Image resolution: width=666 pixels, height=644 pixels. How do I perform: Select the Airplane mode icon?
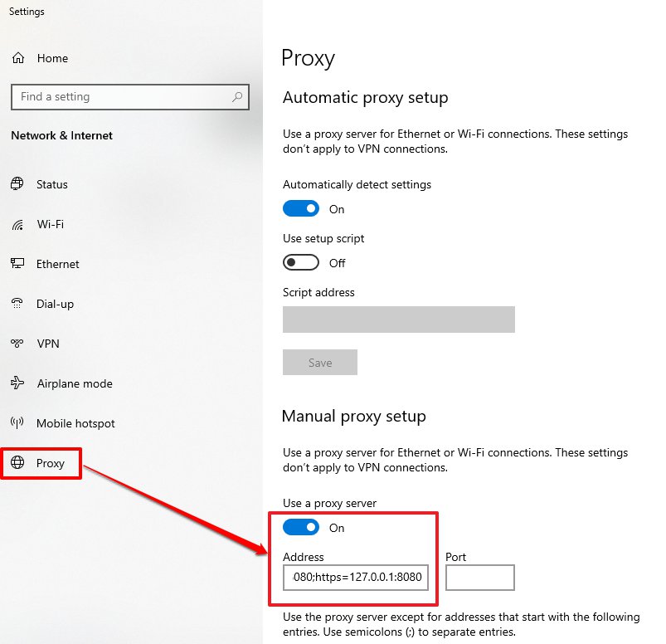[x=17, y=383]
